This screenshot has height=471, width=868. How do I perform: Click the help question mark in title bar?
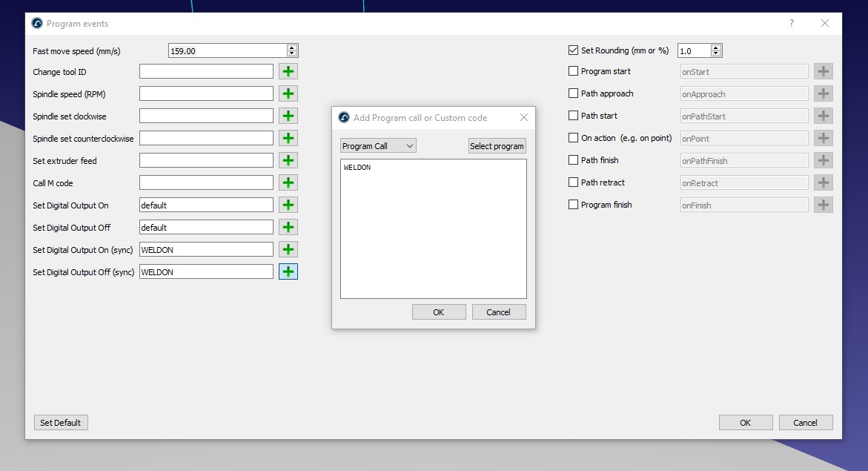coord(792,23)
